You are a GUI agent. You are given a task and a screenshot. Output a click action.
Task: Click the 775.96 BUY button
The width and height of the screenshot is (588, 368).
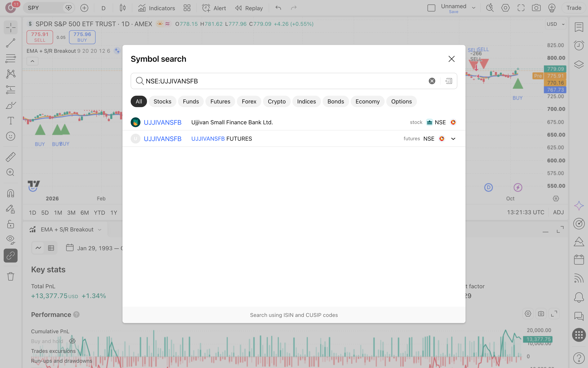pos(82,37)
